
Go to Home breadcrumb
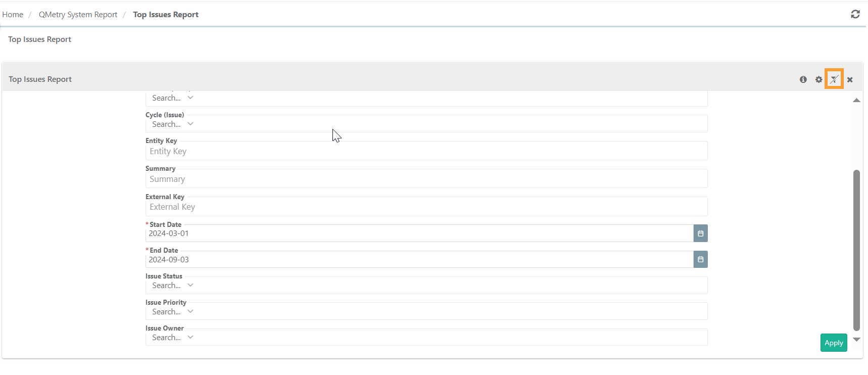point(13,15)
